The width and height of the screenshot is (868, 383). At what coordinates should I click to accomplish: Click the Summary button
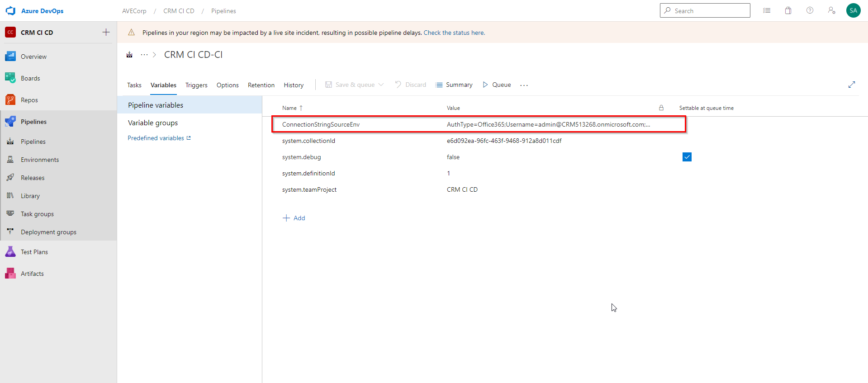pyautogui.click(x=454, y=85)
